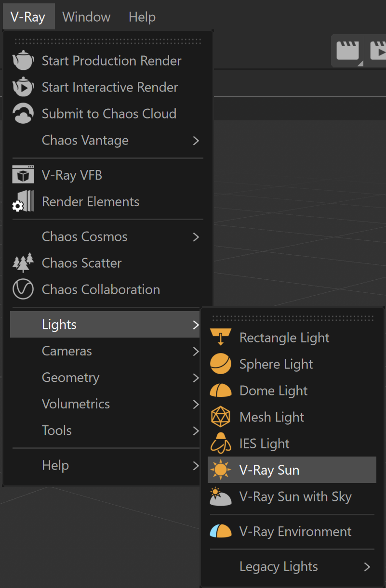Click the Start Production Render teapot icon

tap(23, 61)
